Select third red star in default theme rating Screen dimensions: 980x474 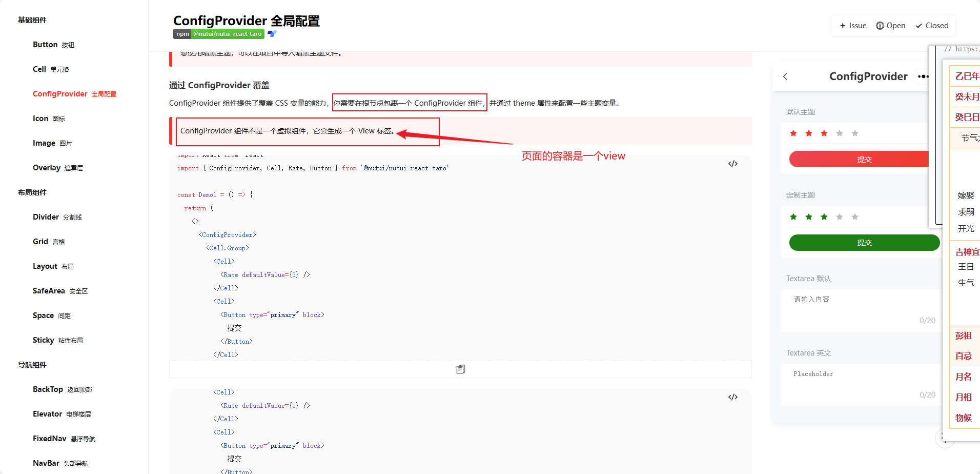824,133
